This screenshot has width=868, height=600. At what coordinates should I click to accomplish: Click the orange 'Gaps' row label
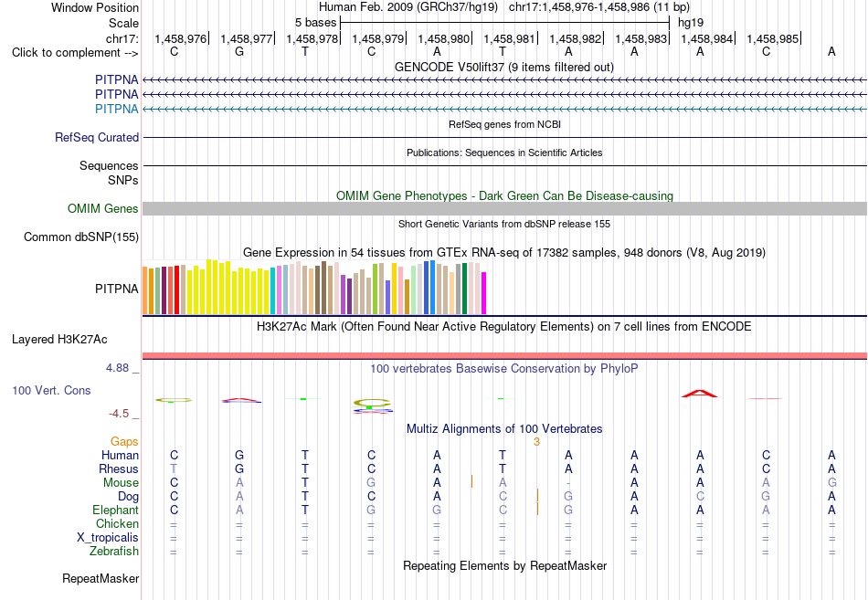[124, 442]
